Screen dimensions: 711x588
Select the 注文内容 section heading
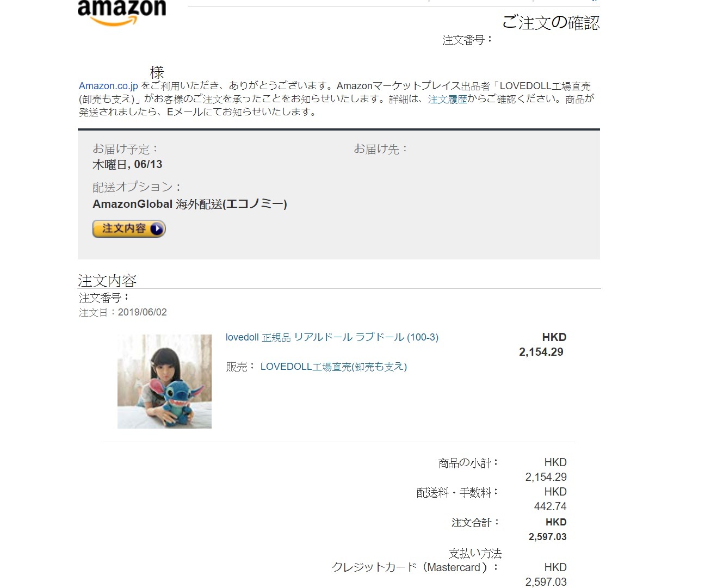[107, 281]
